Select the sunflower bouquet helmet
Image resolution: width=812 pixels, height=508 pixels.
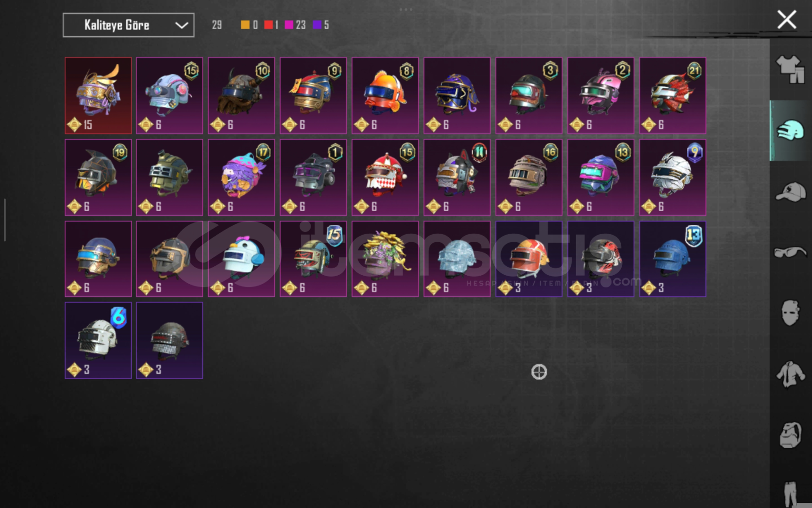coord(385,259)
